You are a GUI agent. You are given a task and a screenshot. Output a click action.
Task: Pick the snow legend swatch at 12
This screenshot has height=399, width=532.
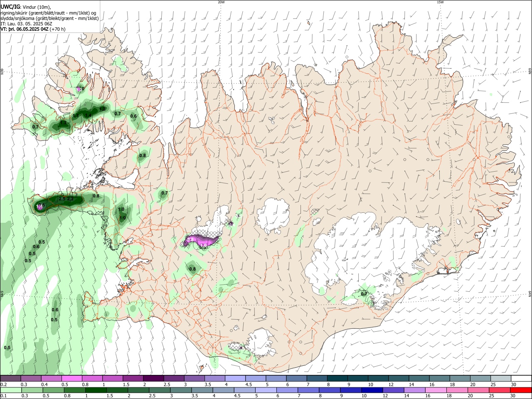coord(398,378)
